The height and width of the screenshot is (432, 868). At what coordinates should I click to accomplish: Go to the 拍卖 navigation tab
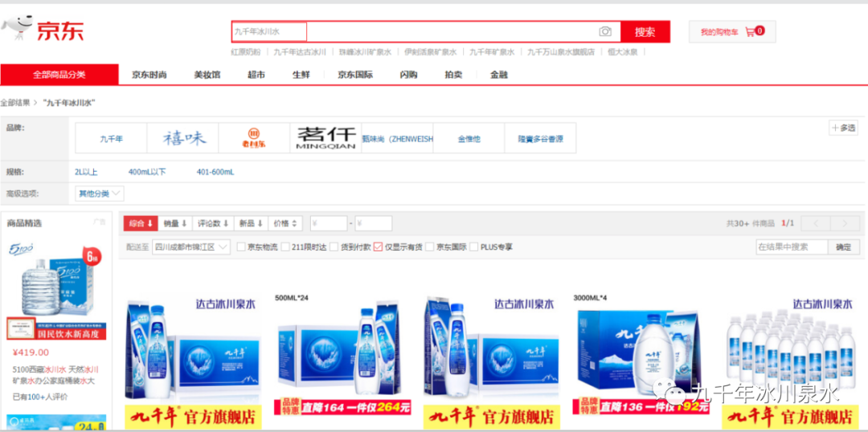(x=453, y=75)
